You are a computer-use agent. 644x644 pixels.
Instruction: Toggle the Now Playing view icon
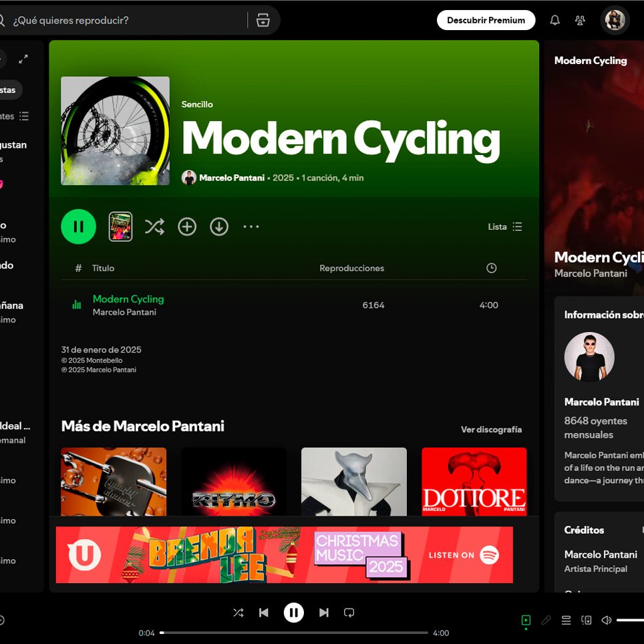tap(526, 620)
